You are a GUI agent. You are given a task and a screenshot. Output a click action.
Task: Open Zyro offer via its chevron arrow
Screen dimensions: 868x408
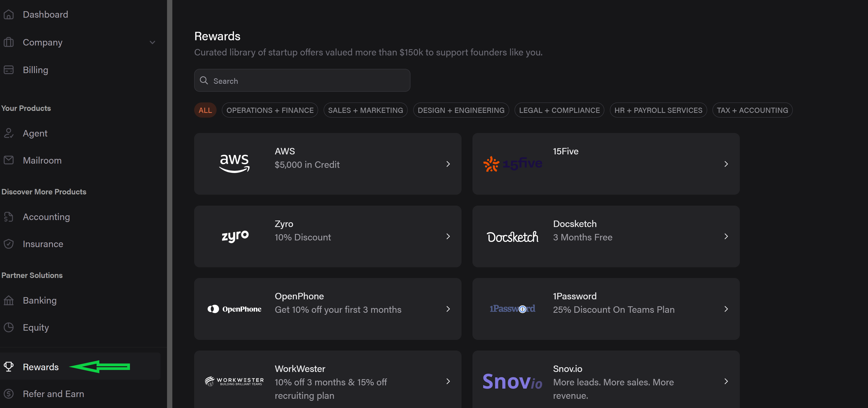click(x=448, y=236)
